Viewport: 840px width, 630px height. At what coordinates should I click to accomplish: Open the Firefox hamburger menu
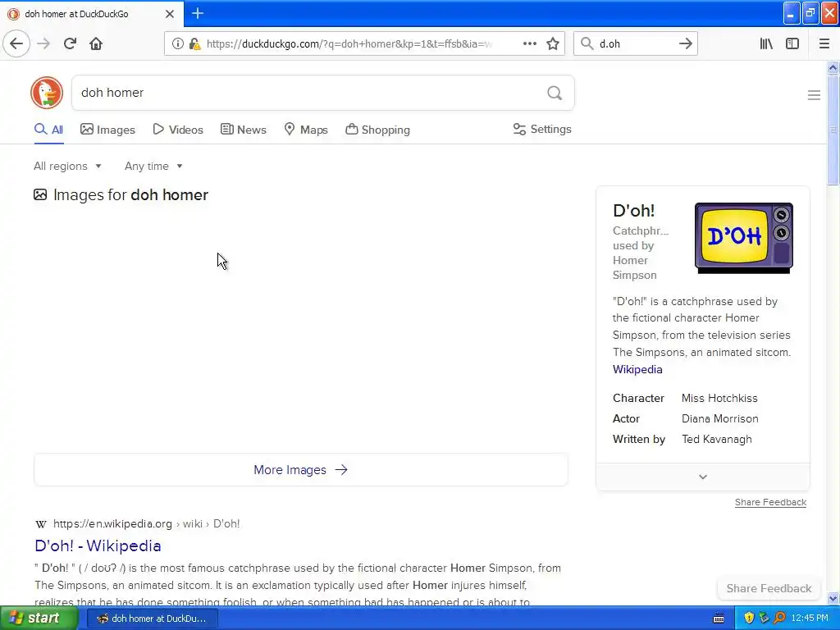(x=824, y=43)
